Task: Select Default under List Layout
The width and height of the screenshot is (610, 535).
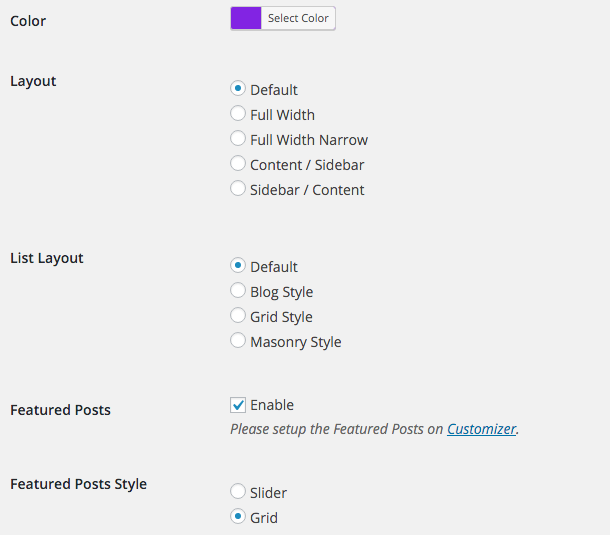Action: [x=238, y=265]
